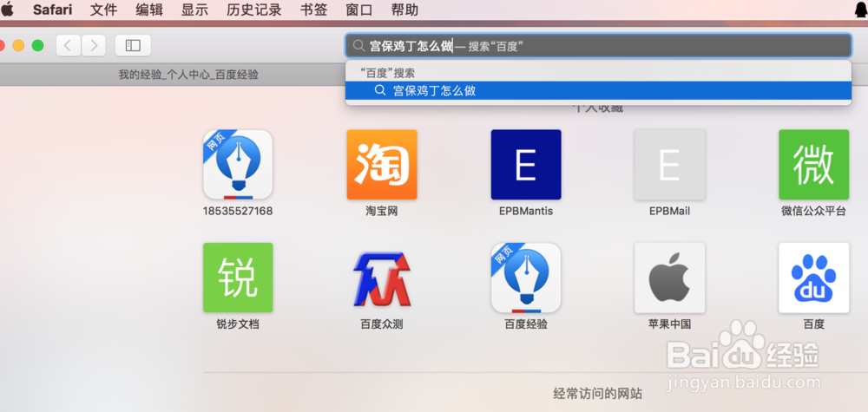Image resolution: width=868 pixels, height=412 pixels.
Task: Open the 书签 menu
Action: click(313, 10)
